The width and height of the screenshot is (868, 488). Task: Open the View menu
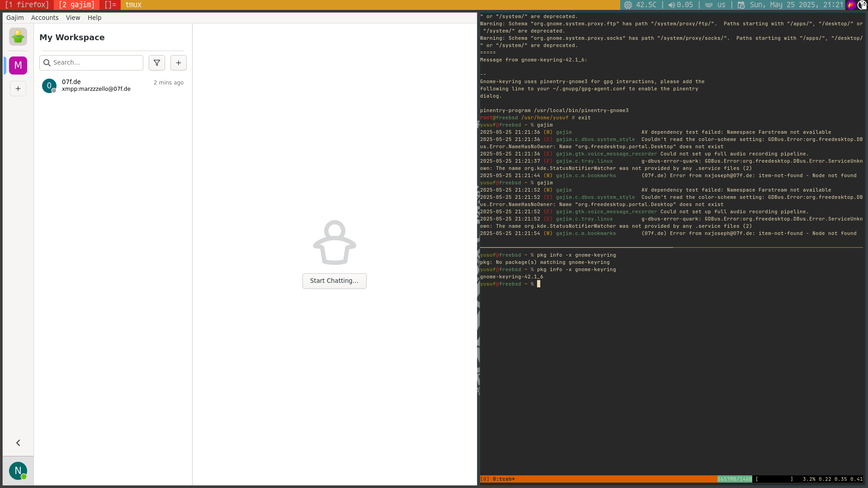pos(73,18)
